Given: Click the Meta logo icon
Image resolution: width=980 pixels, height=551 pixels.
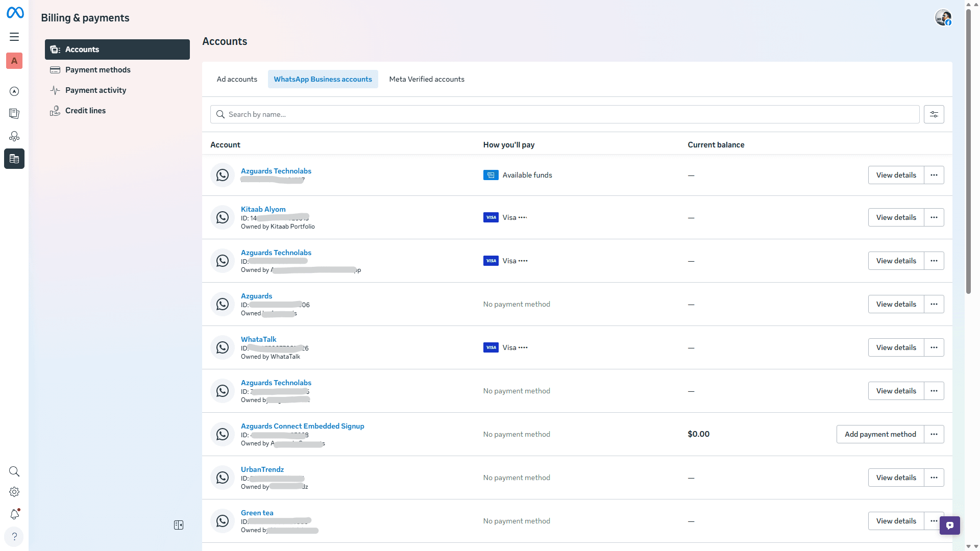Looking at the screenshot, I should click(15, 13).
